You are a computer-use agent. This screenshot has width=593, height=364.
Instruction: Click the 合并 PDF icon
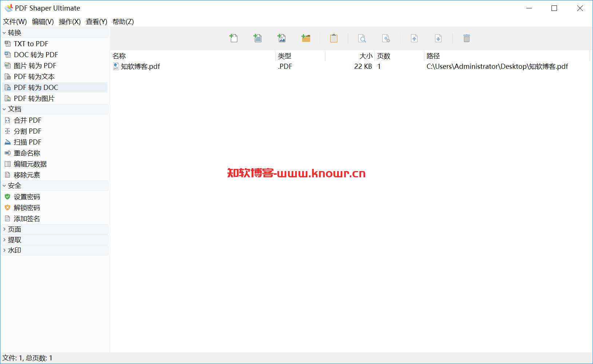tap(8, 120)
